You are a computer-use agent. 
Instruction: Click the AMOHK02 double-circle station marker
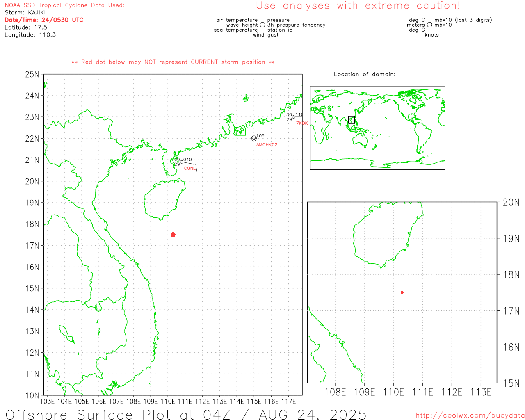point(254,139)
